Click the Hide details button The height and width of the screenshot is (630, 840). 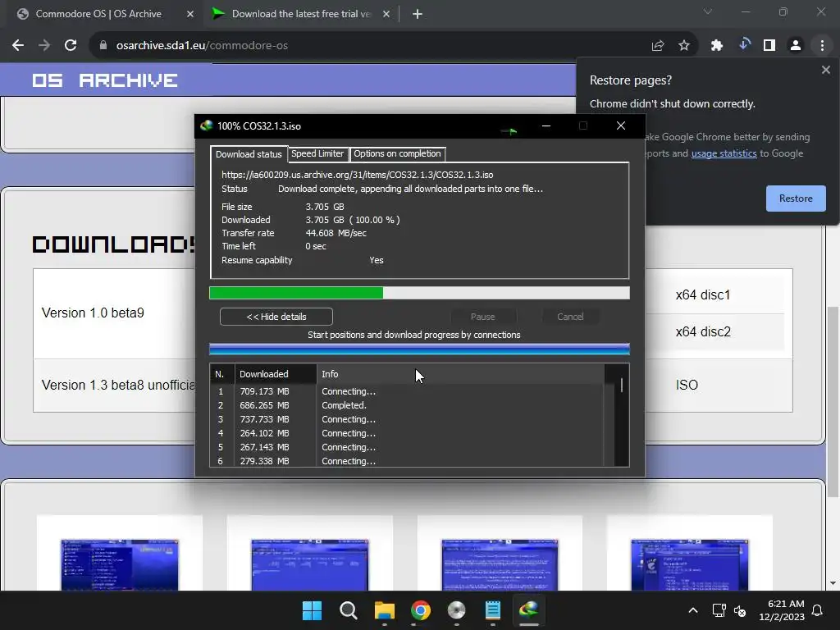pos(276,317)
